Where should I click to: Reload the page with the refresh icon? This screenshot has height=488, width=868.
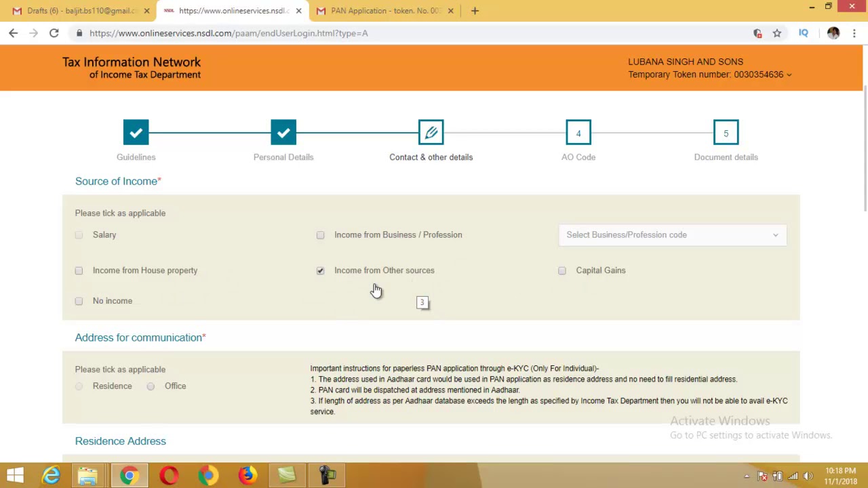coord(54,33)
